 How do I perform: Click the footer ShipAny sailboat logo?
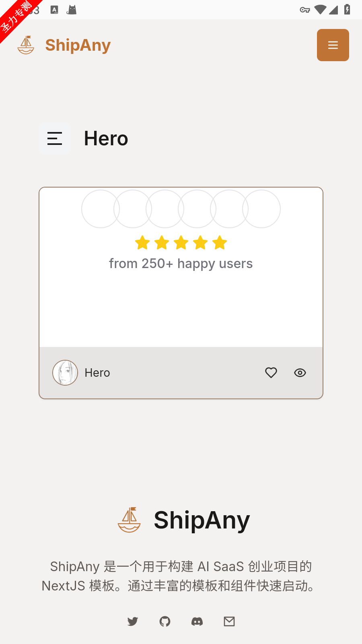coord(129,520)
